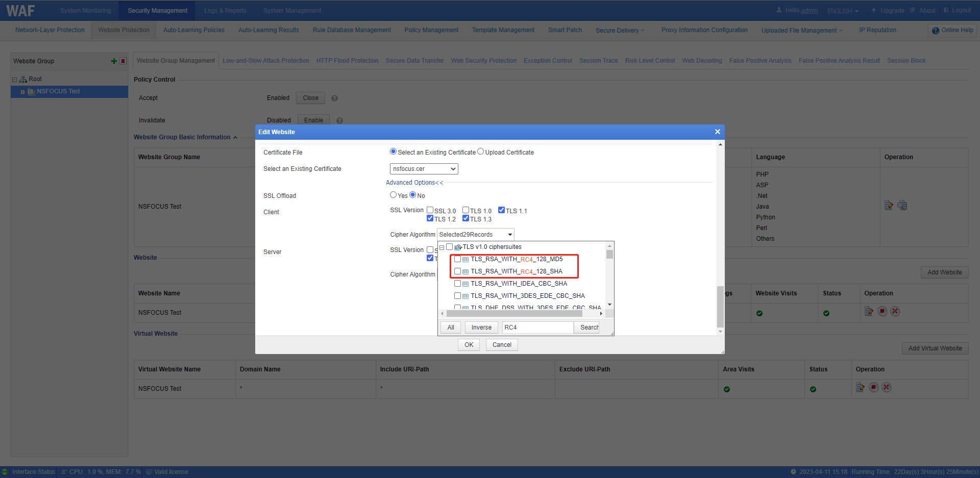Choose the Upload Certificate radio option
The image size is (980, 478).
point(480,152)
